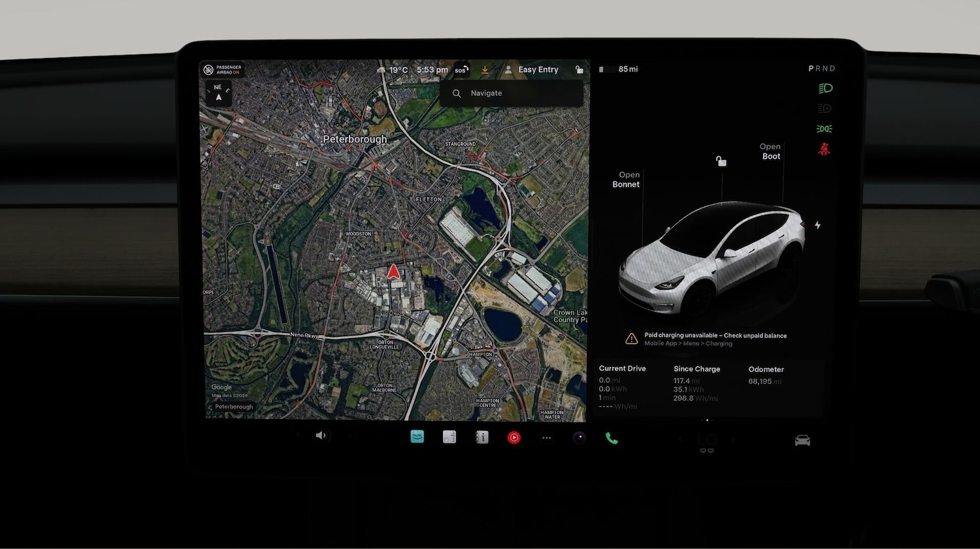Open the owner's manual info icon

pos(482,438)
